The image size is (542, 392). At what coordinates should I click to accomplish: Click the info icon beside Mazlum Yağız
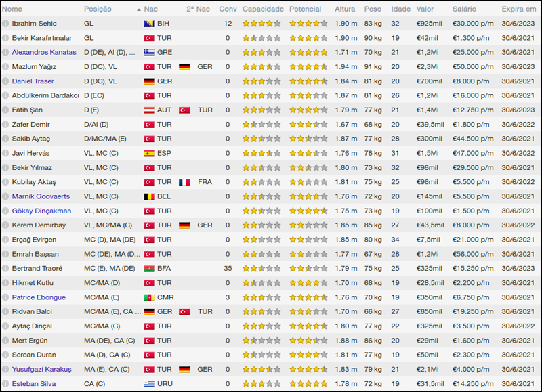click(5, 67)
